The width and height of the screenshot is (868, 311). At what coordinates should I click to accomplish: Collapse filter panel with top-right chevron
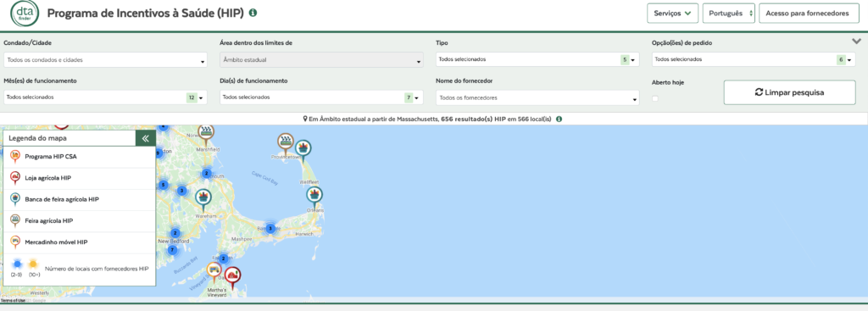pyautogui.click(x=856, y=42)
